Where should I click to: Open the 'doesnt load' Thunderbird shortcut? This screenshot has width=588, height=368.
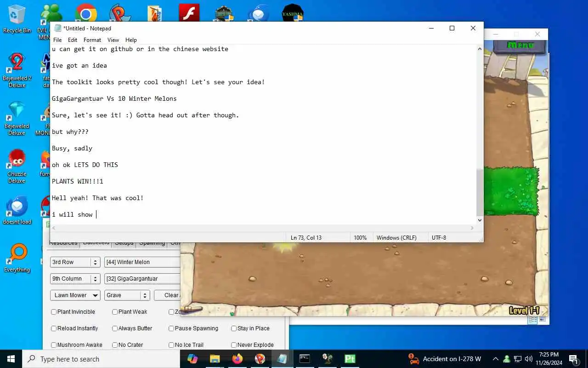pos(17,211)
